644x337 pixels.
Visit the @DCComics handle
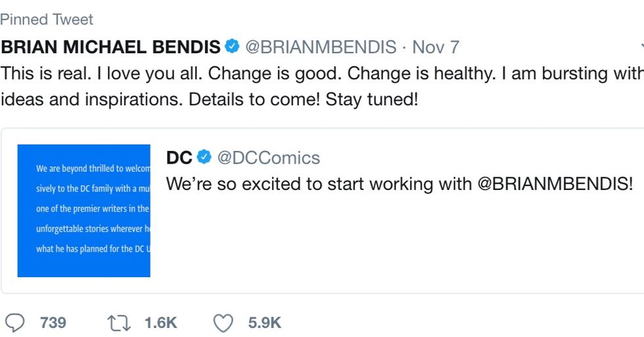click(269, 158)
